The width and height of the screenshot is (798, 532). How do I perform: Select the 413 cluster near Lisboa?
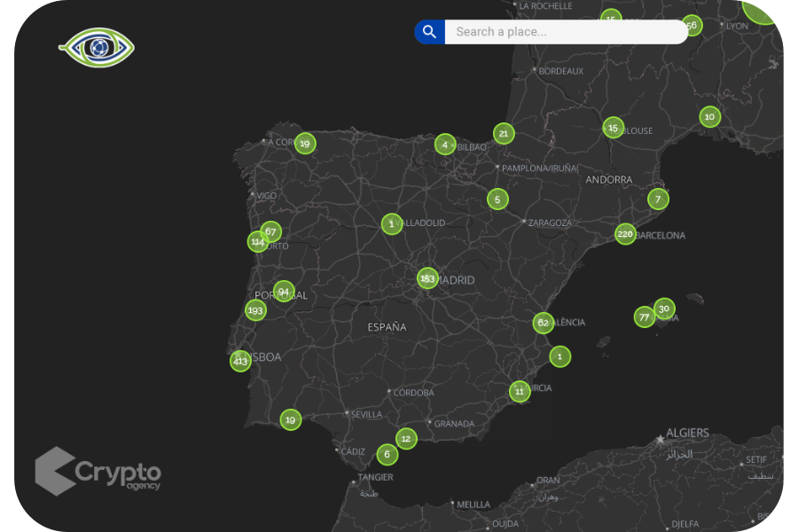(x=240, y=361)
